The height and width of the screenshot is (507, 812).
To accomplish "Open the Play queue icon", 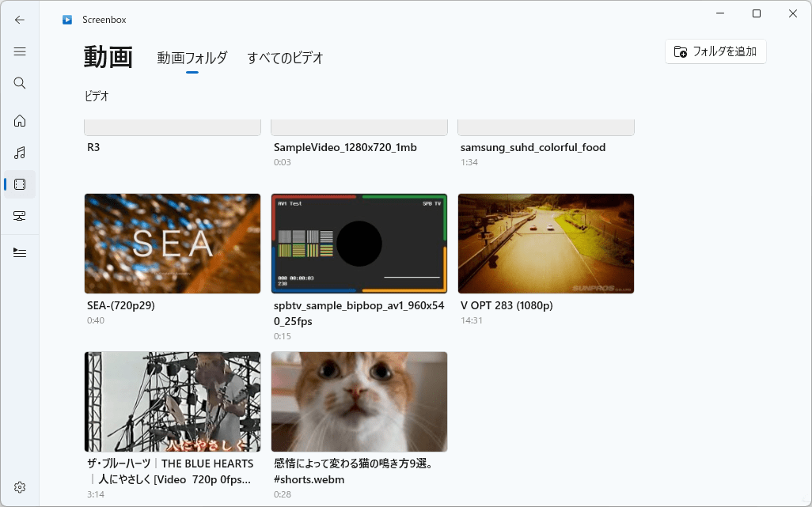I will (x=20, y=252).
